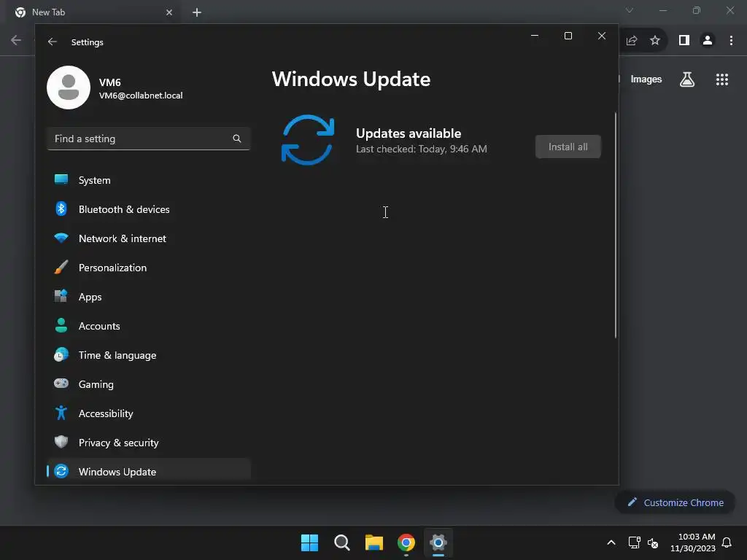Open System settings category
Viewport: 747px width, 560px height.
click(149, 180)
